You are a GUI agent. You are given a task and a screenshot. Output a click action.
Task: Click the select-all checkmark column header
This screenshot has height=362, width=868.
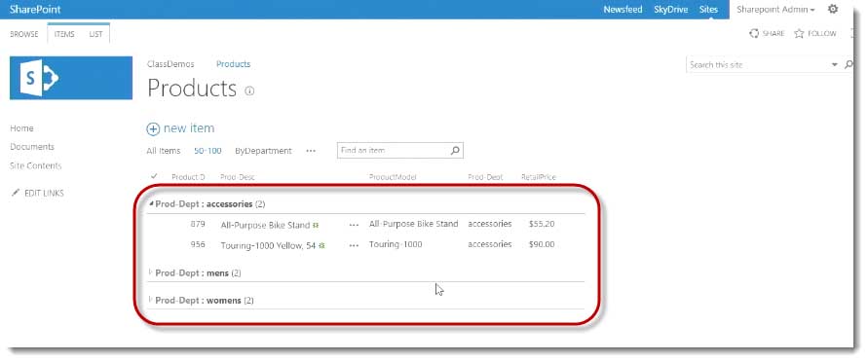pos(154,176)
